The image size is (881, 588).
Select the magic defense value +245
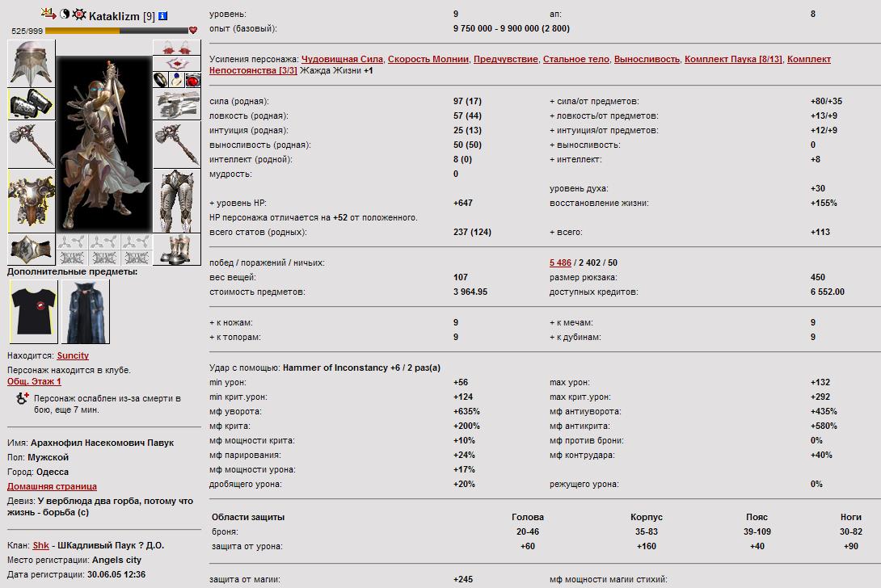coord(463,579)
